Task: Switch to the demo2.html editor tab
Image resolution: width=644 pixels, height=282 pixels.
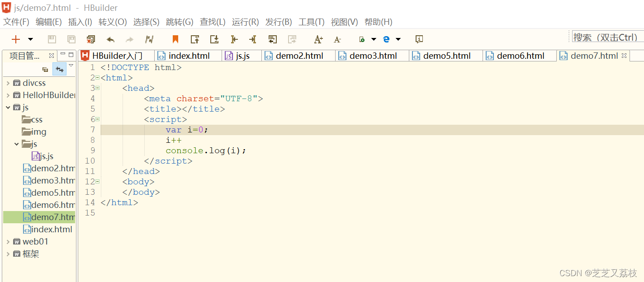Action: pos(299,56)
